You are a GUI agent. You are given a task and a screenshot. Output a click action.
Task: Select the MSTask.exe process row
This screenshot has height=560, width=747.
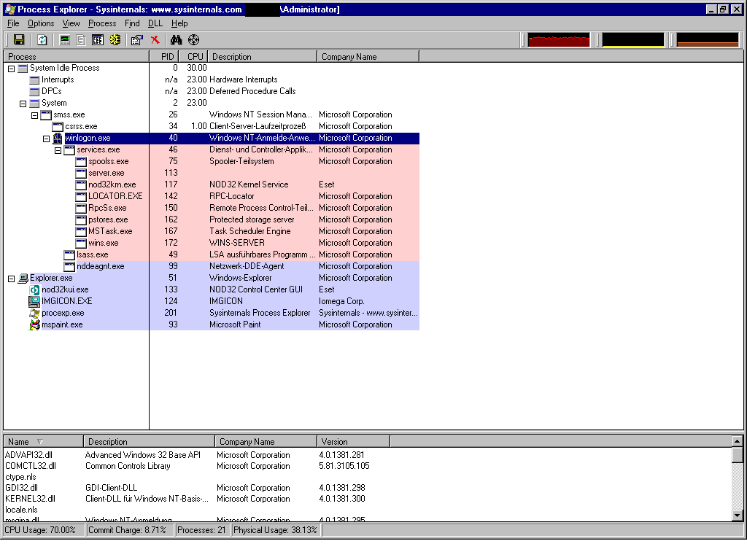[212, 231]
